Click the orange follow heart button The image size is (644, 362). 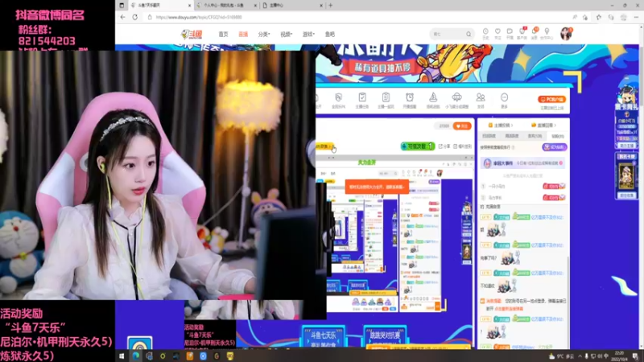462,126
